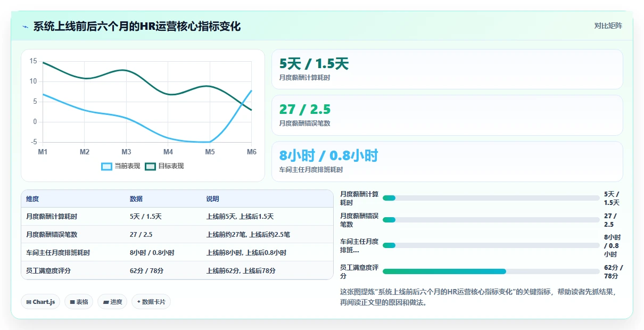
Task: Select the table data cell 8小时 / 0.8小时
Action: 152,253
